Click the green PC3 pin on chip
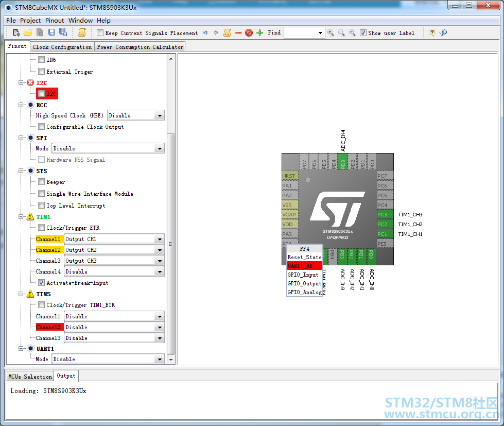This screenshot has height=426, width=504. (x=385, y=214)
